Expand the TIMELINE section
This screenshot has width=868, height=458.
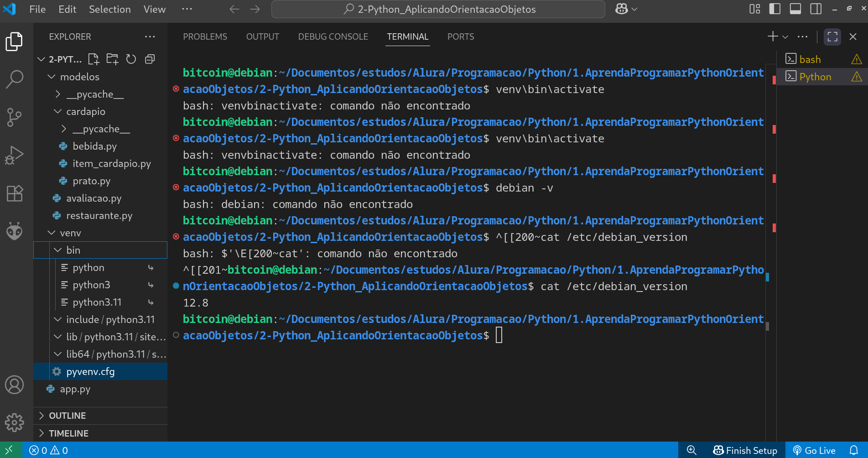(x=100, y=433)
